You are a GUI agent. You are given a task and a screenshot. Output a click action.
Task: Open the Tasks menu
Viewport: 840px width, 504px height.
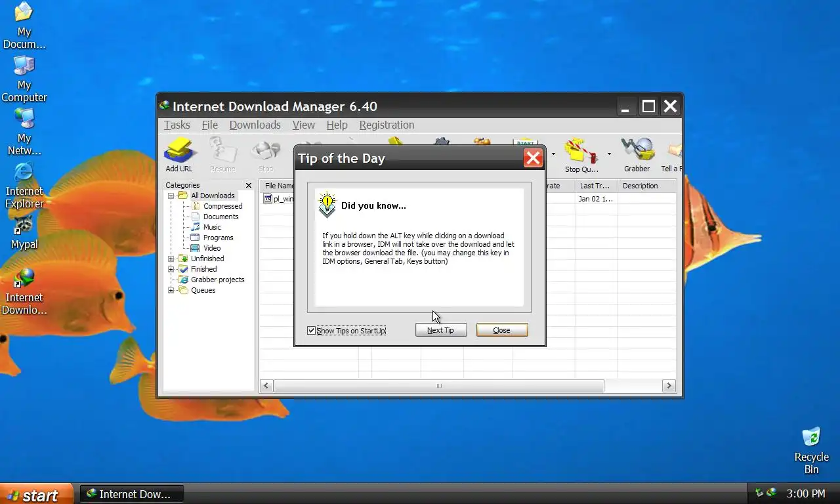pos(177,125)
